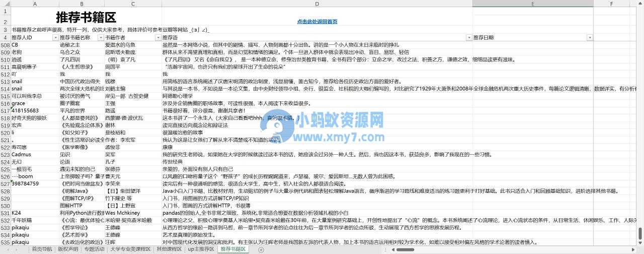
Task: Select recommender cell grace
Action: coord(35,103)
